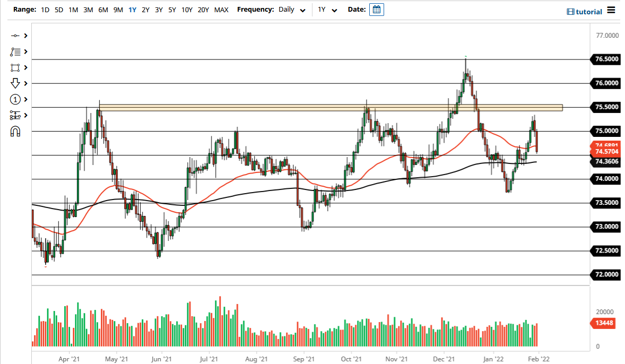This screenshot has height=364, width=625.
Task: Select the measure tool in the sidebar
Action: [15, 115]
